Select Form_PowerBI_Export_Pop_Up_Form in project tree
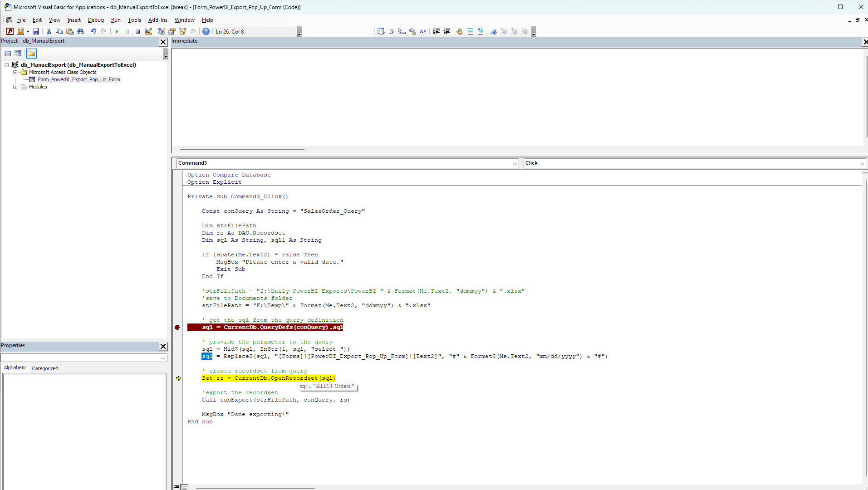868x490 pixels. [78, 79]
